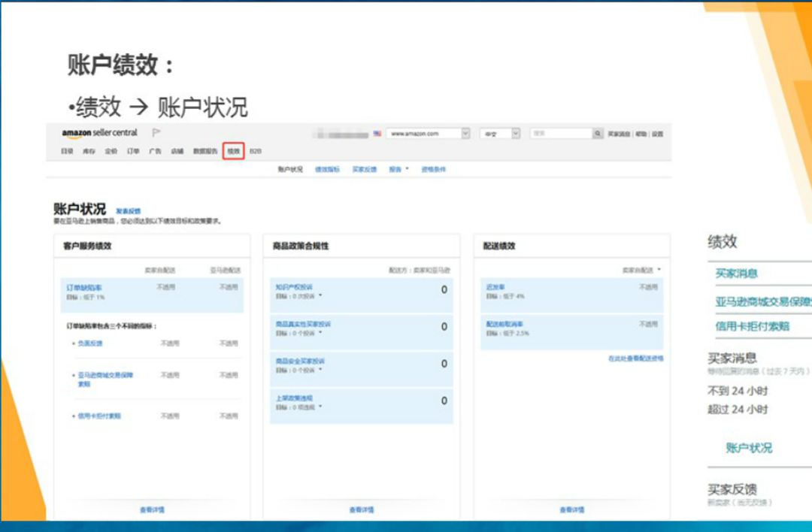Expand the 报告 sub-navigation dropdown
The width and height of the screenshot is (812, 532).
pos(398,169)
